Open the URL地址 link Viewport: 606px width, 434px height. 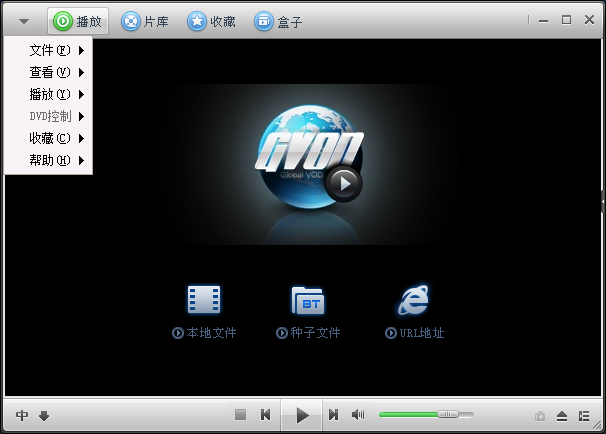point(415,333)
